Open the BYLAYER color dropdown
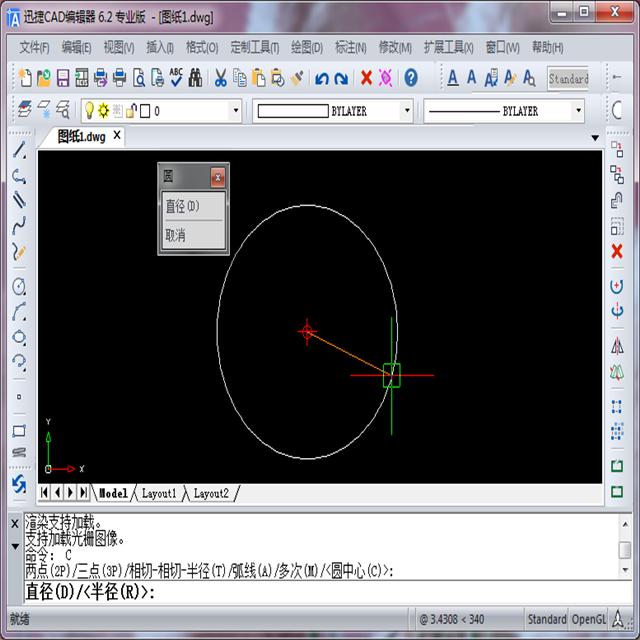 click(x=406, y=111)
